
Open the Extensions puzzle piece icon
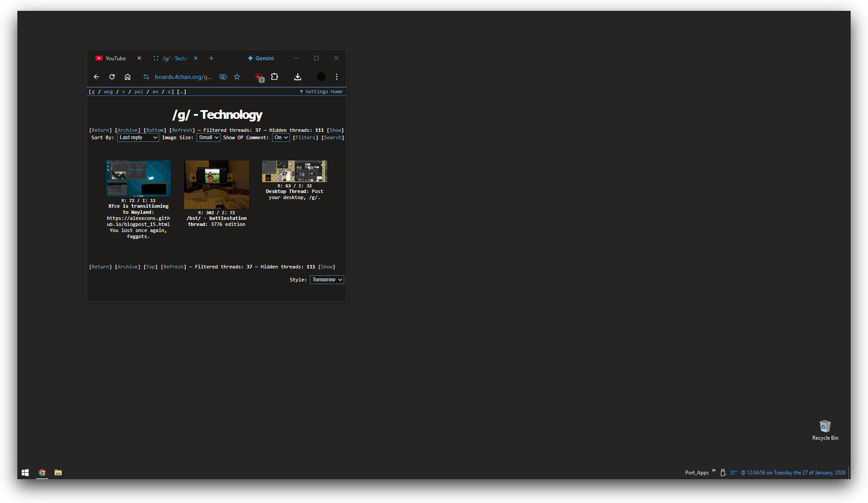click(x=275, y=77)
